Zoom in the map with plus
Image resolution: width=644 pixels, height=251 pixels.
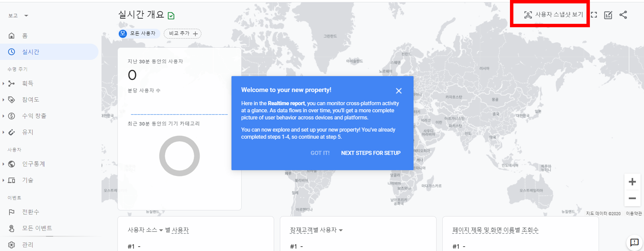(x=632, y=182)
